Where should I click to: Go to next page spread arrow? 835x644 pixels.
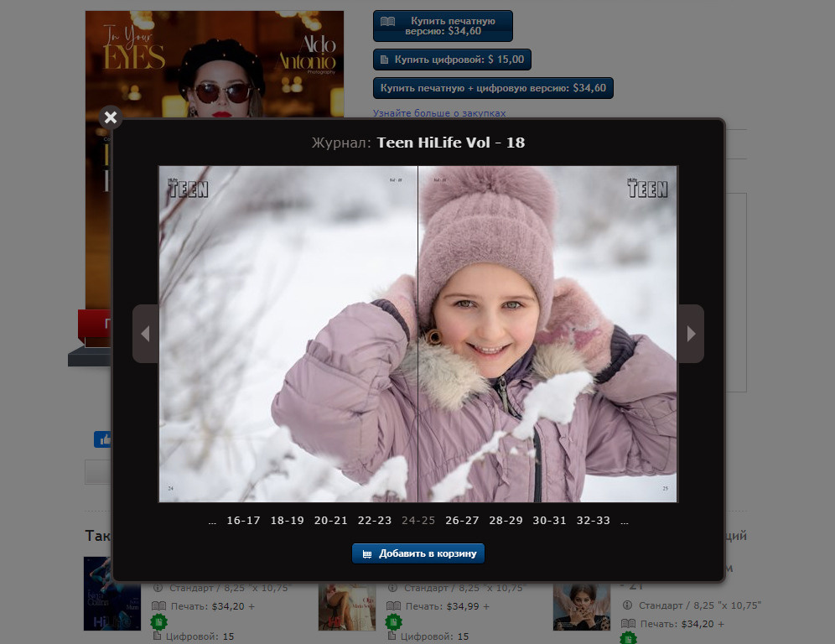point(691,334)
